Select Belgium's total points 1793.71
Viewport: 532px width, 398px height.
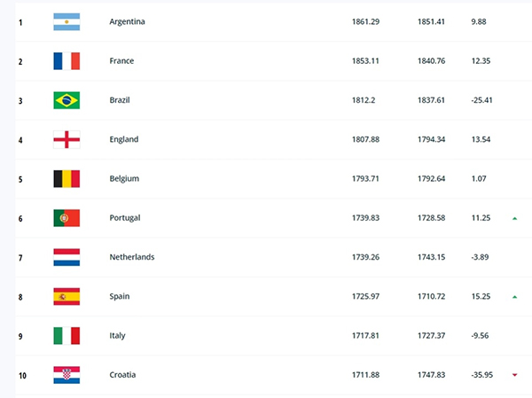366,178
